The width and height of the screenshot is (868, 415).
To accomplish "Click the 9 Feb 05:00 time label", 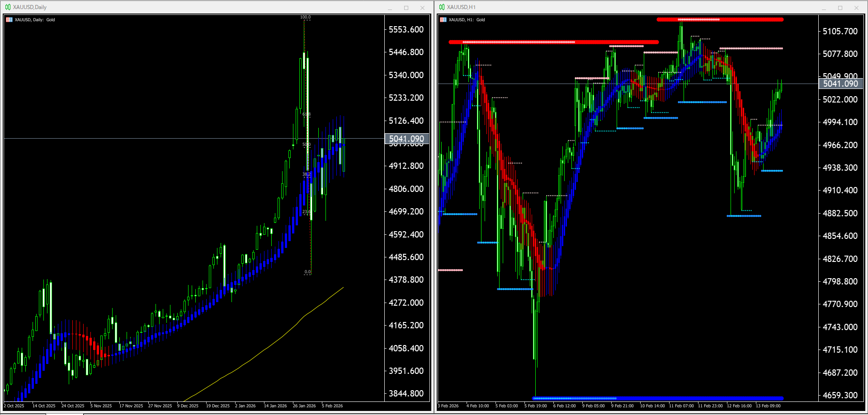I will click(594, 406).
